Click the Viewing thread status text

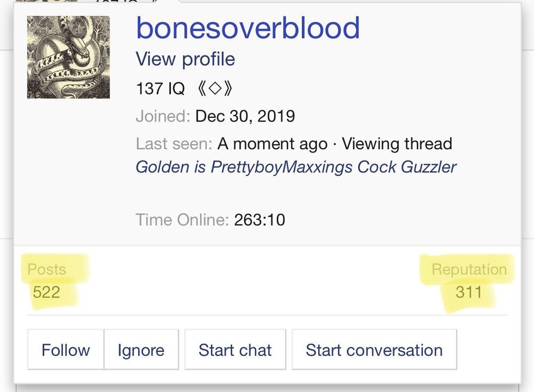pos(397,143)
